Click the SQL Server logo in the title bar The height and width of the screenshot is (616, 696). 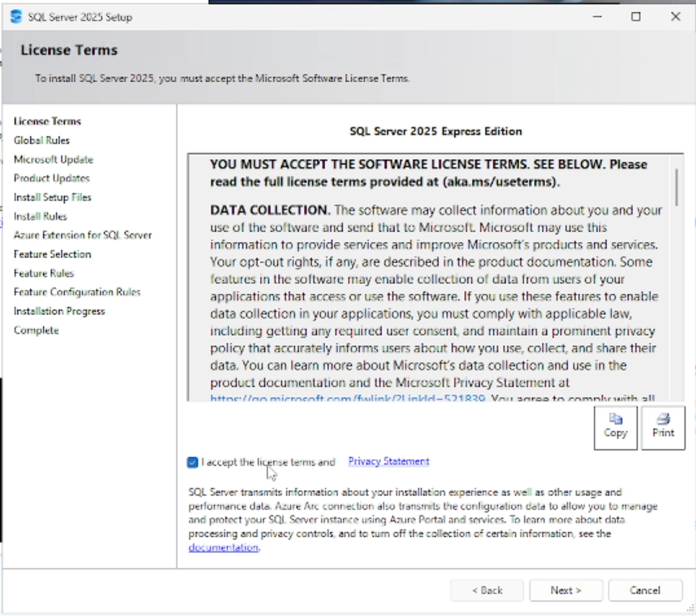click(x=16, y=17)
